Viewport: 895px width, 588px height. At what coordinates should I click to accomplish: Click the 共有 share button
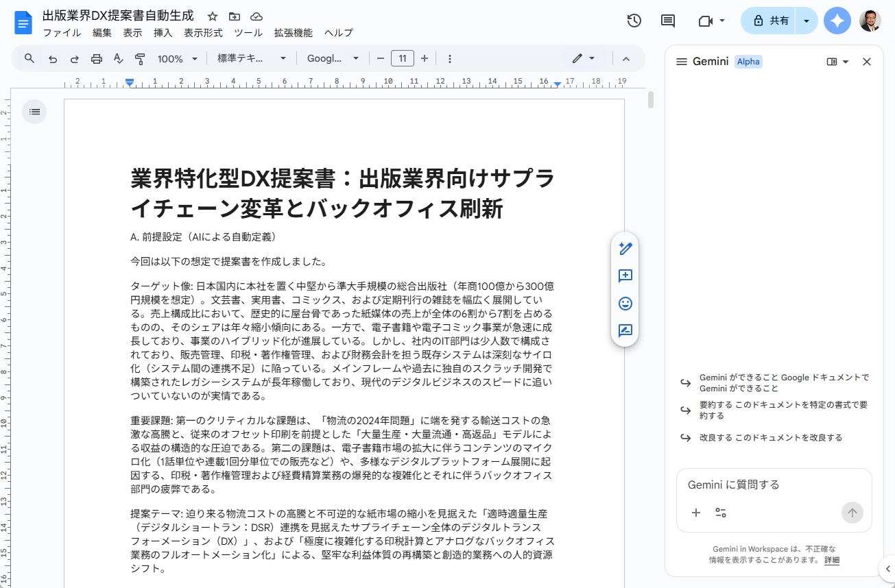[771, 21]
